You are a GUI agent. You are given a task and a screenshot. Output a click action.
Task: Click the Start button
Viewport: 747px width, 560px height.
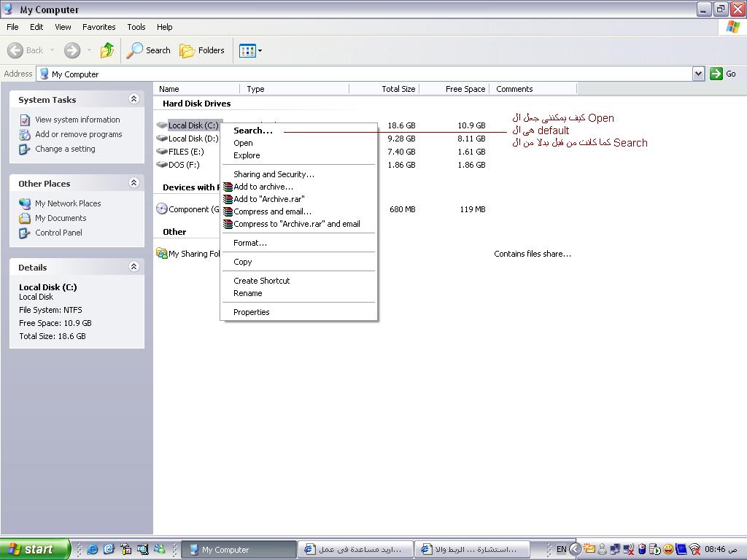[x=34, y=549]
